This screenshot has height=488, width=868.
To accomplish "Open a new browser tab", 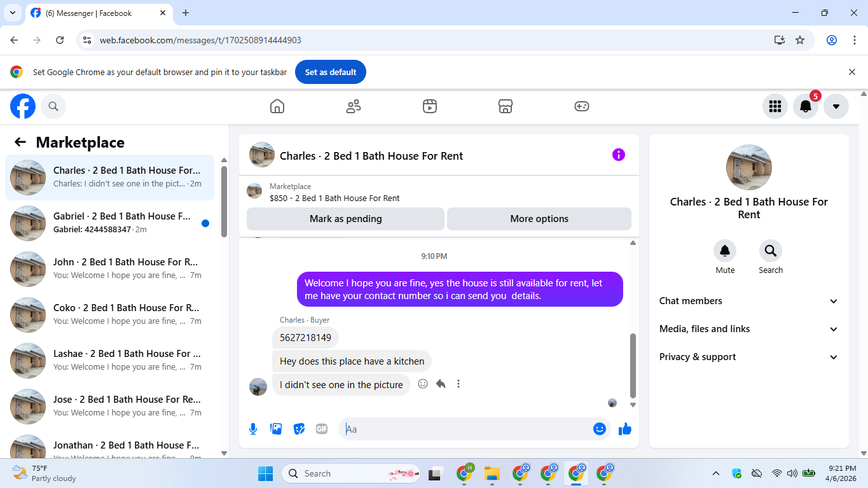I will tap(186, 13).
